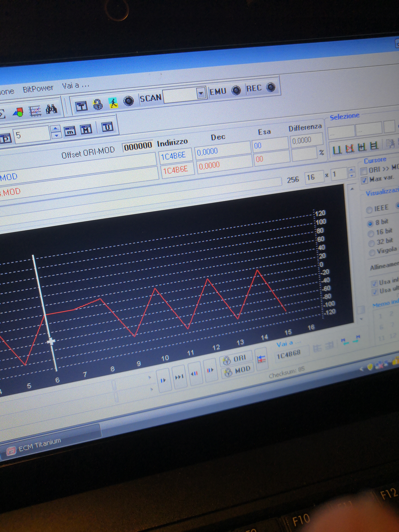
Task: Toggle the EMU indicator button
Action: click(236, 90)
